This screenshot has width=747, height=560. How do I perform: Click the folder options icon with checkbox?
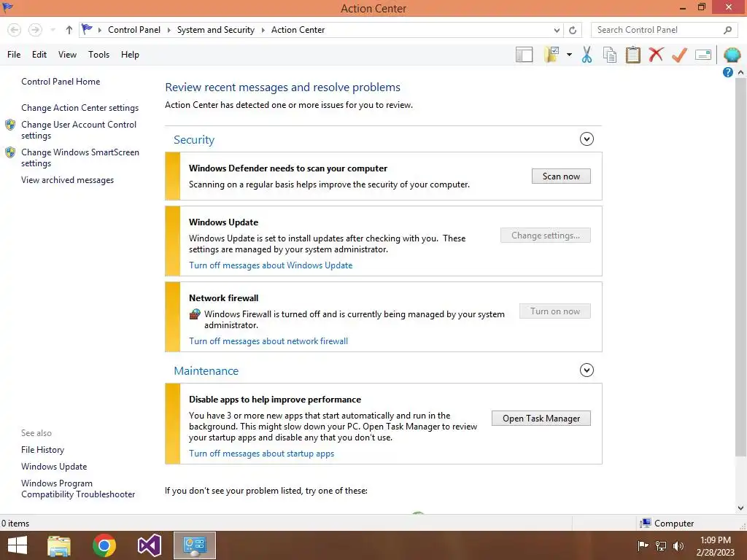click(551, 54)
